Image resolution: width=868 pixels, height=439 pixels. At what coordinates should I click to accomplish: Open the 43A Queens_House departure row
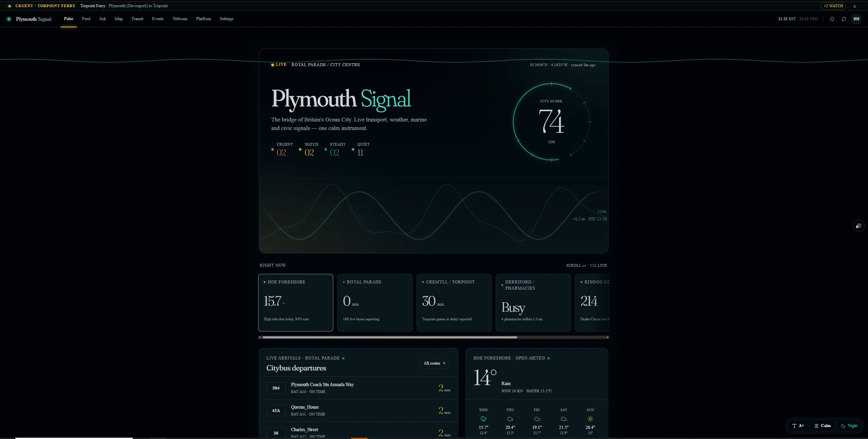click(x=358, y=411)
